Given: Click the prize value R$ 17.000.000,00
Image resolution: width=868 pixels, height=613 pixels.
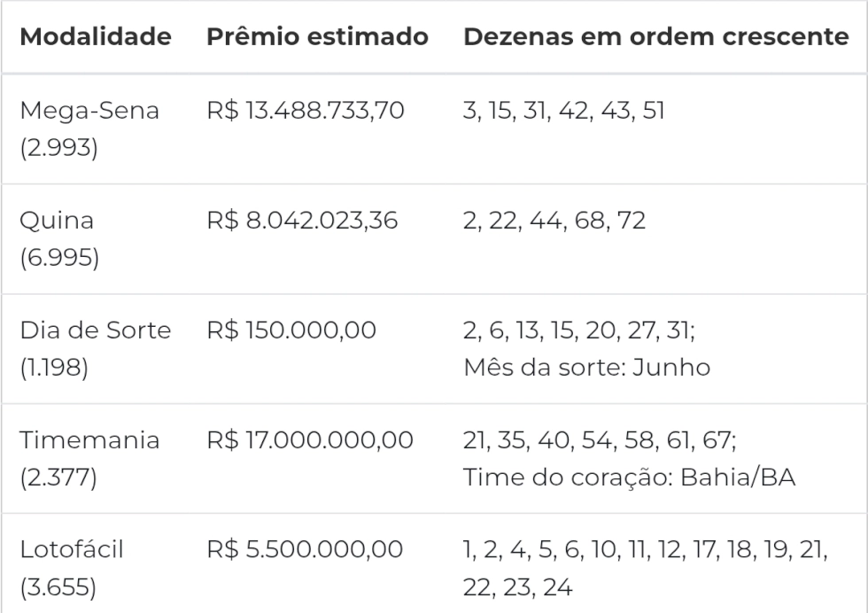Looking at the screenshot, I should (x=310, y=440).
